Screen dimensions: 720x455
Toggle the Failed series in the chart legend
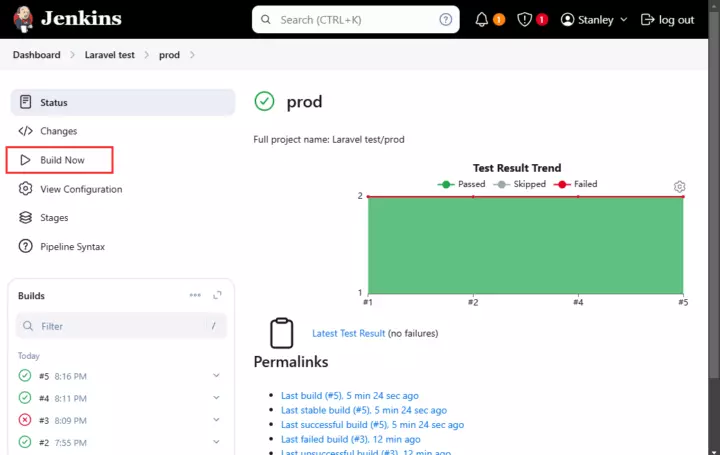[575, 184]
